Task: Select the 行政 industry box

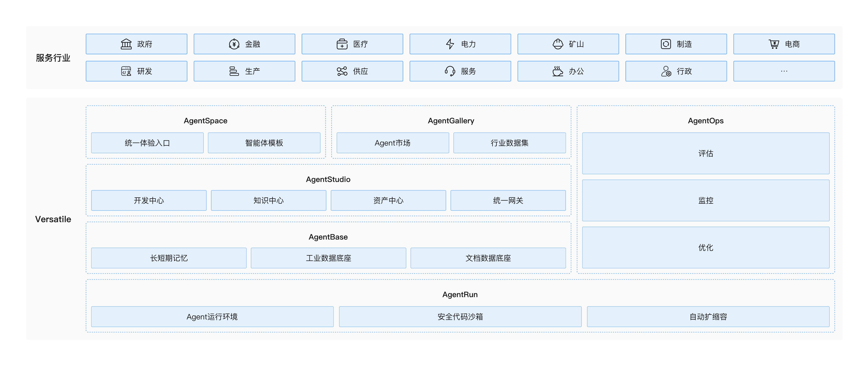Action: tap(676, 71)
